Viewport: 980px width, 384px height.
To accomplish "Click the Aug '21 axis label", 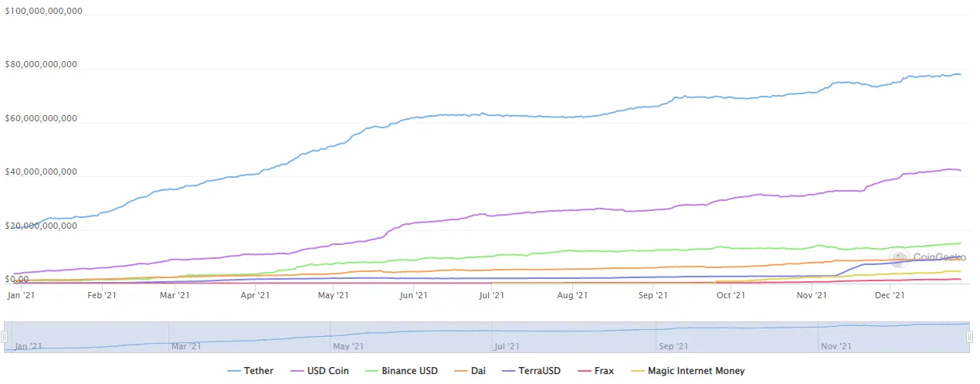I will coord(571,294).
